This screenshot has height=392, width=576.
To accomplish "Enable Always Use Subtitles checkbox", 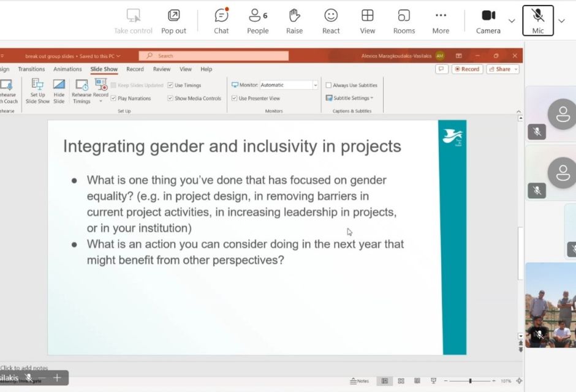I will pos(329,86).
